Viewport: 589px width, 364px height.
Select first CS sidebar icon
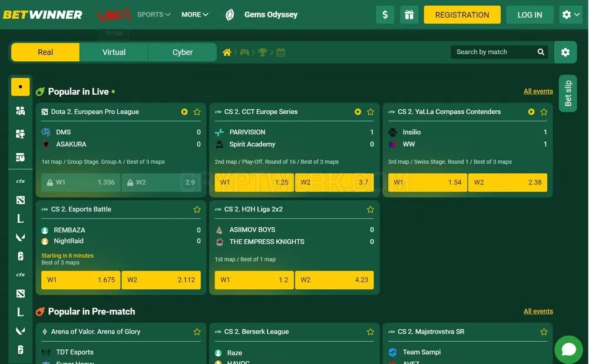(20, 181)
